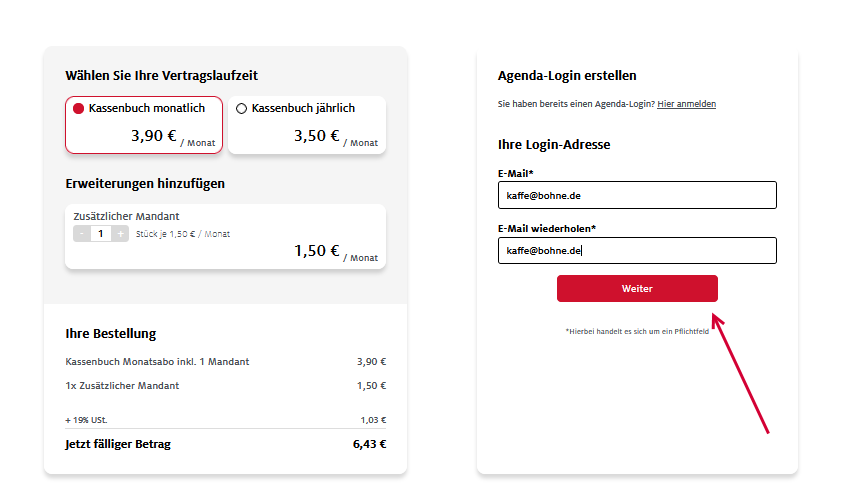Focus the E-Mail wiederholen input field

tap(637, 250)
